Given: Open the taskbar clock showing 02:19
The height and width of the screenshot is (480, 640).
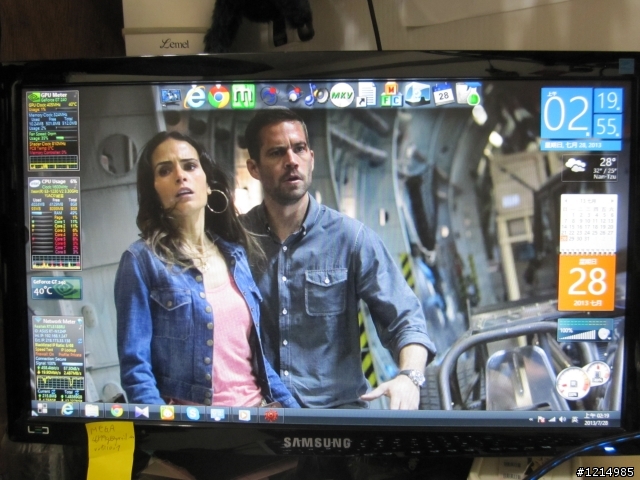Looking at the screenshot, I should [596, 419].
